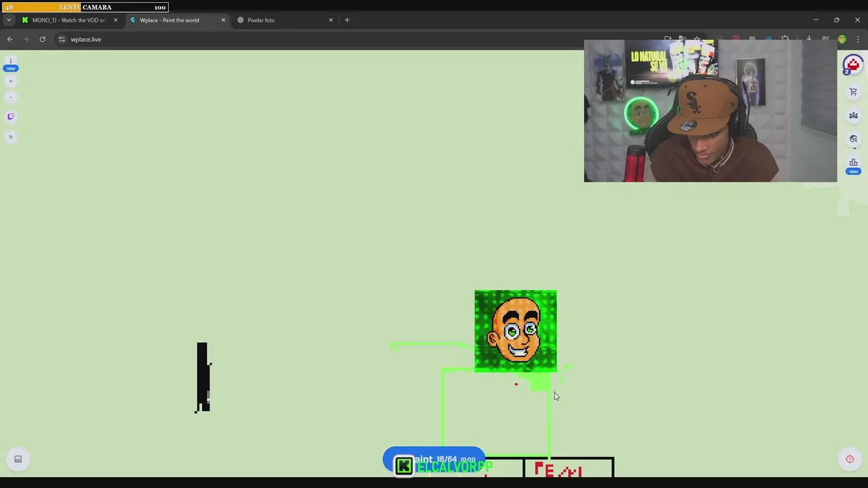Close the Pixelar foto tab

coord(331,20)
